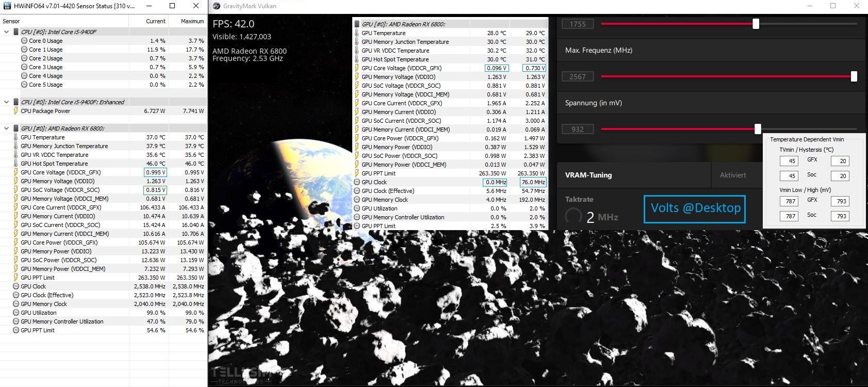Screen dimensions: 868x387
Task: Click the GravityMark Vulkan title bar icon
Action: 216,6
